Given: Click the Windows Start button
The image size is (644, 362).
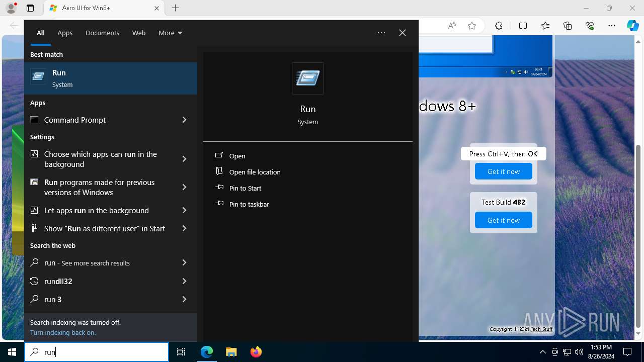Looking at the screenshot, I should (x=12, y=352).
